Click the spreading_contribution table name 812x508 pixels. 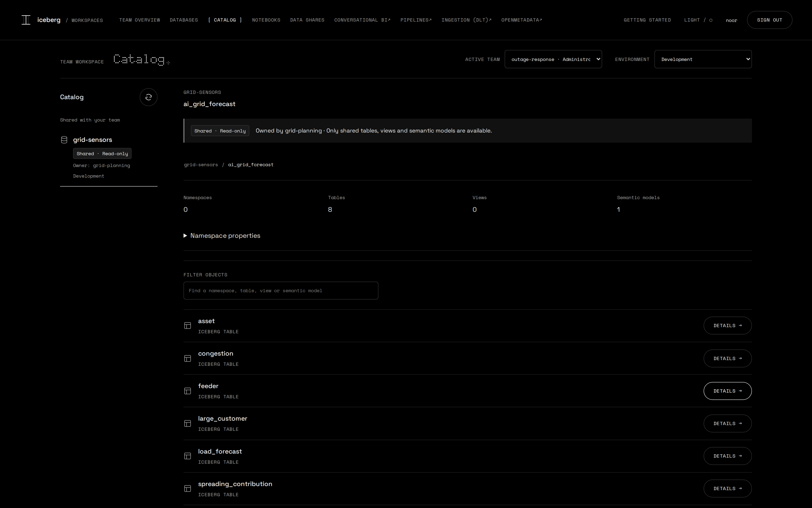235,484
